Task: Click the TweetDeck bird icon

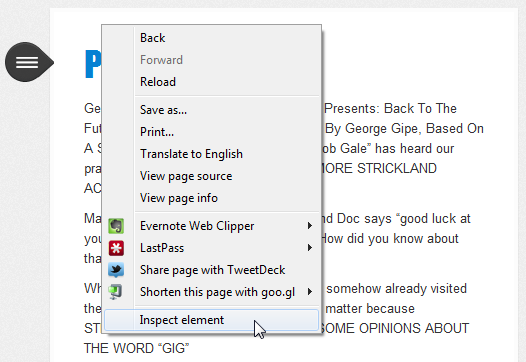Action: [116, 270]
